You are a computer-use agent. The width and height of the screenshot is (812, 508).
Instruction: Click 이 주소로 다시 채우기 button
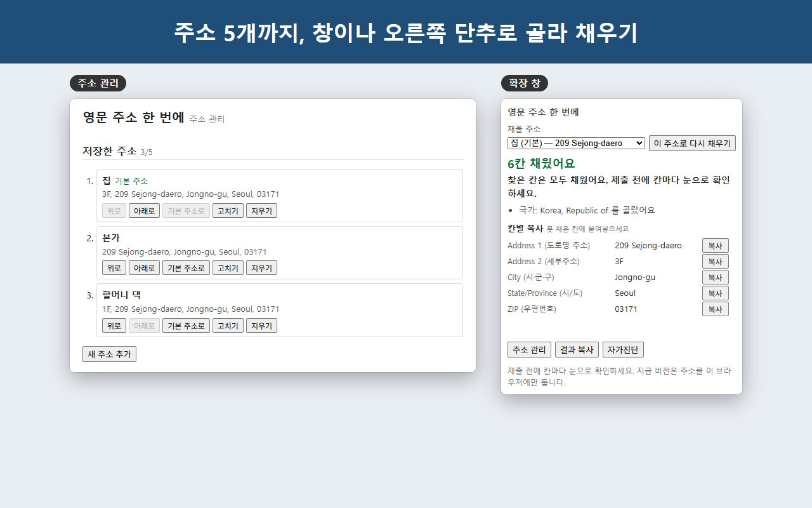(692, 144)
